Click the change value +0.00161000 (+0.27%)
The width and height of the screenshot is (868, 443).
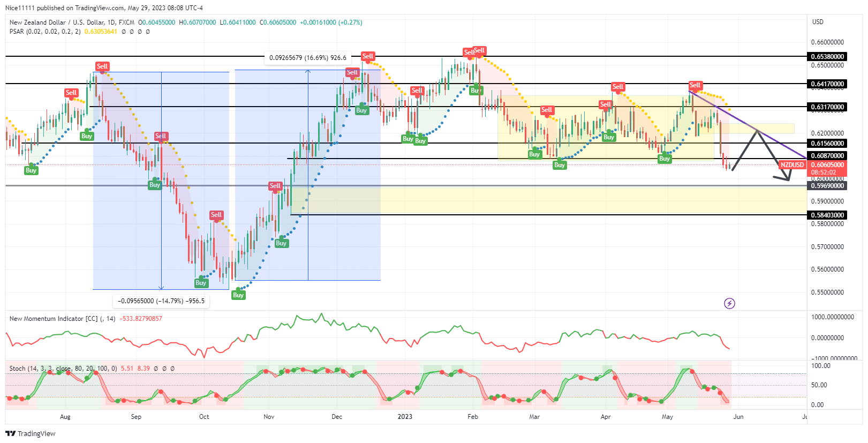331,22
